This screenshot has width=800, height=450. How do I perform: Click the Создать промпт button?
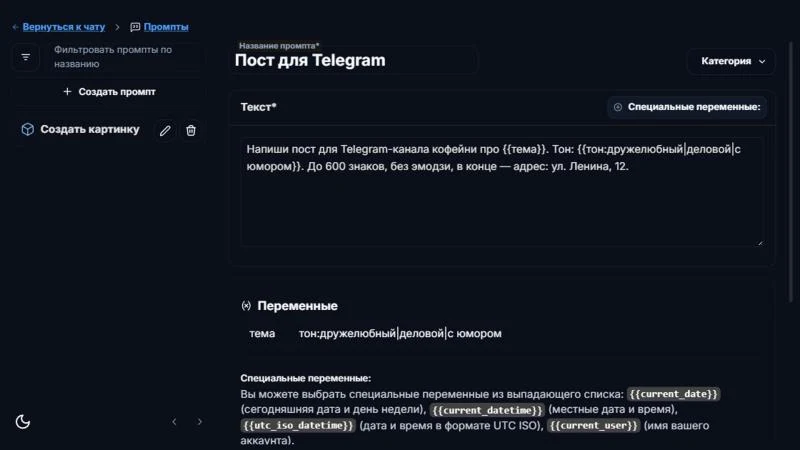click(109, 92)
